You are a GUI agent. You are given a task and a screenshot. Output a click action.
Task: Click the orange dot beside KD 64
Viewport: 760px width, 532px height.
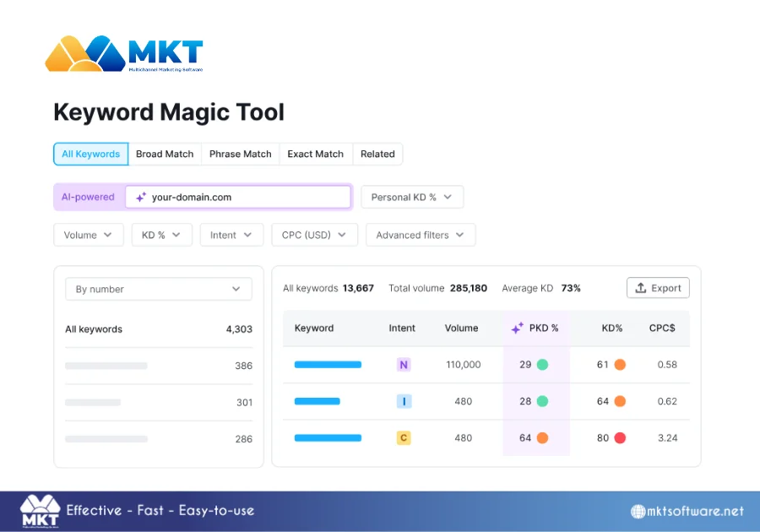620,401
